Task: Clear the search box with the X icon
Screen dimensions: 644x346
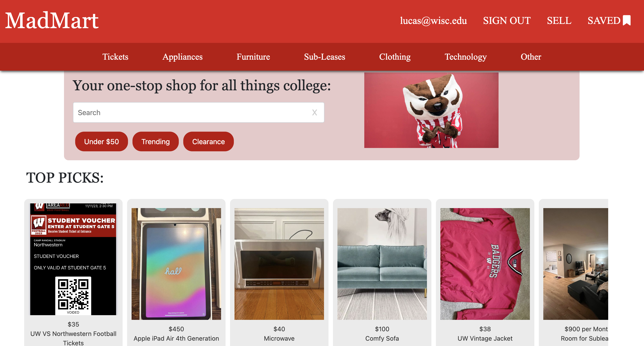Action: tap(314, 113)
